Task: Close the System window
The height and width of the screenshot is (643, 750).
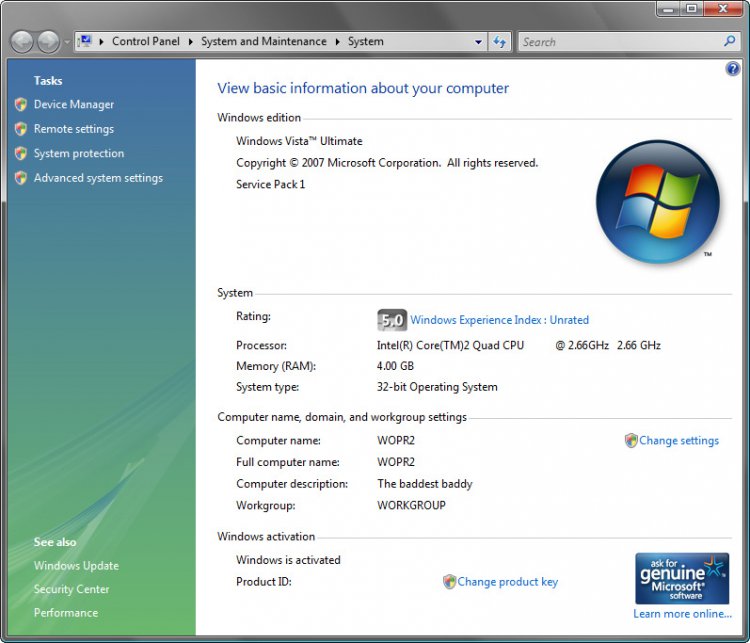Action: tap(723, 9)
